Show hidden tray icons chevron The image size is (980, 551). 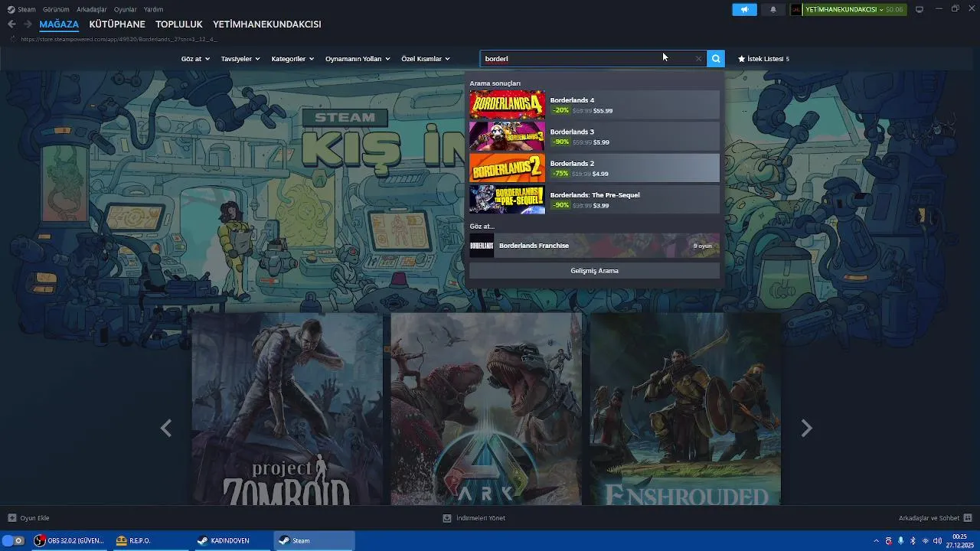point(876,541)
